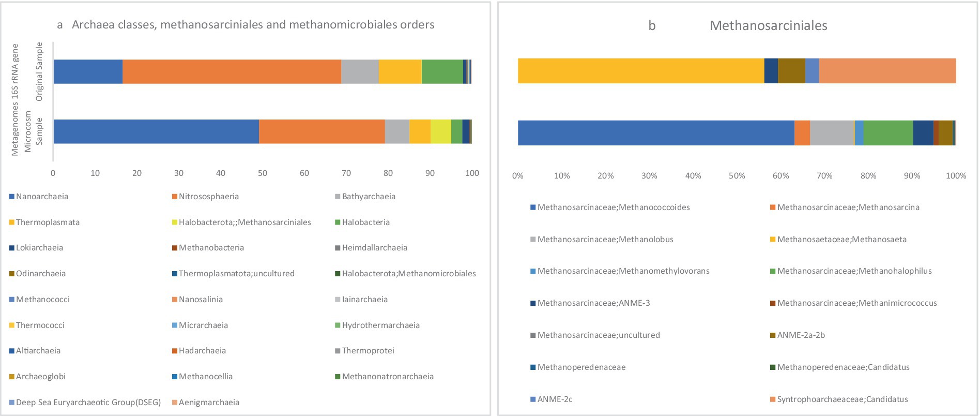Image resolution: width=980 pixels, height=416 pixels.
Task: Click the 'Thermoplasmatota;uncultured' legend label
Action: tap(237, 274)
